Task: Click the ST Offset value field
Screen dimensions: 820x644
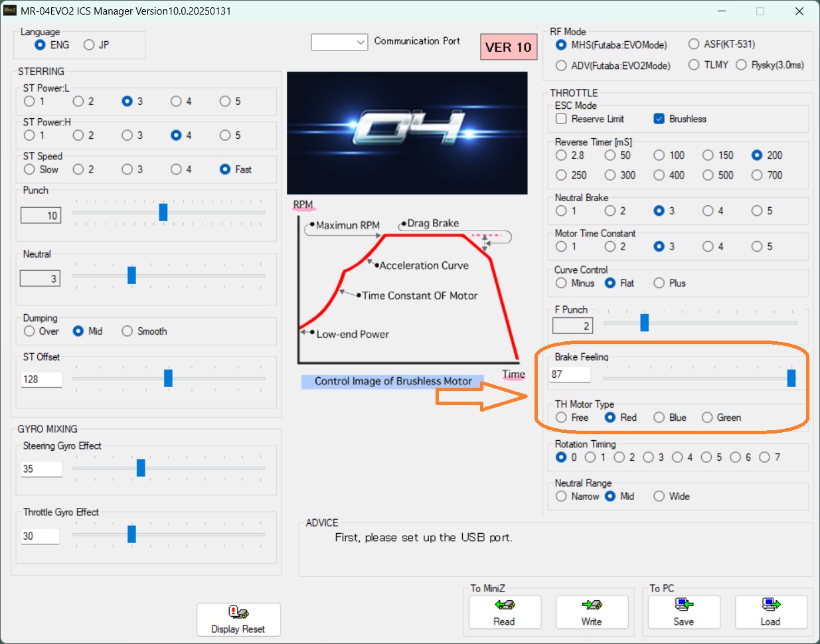Action: tap(41, 379)
